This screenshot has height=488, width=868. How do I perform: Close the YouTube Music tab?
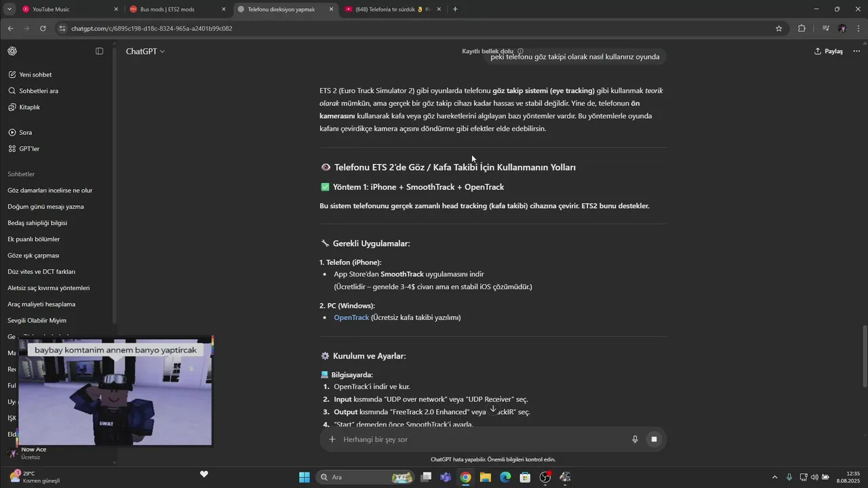pos(116,9)
